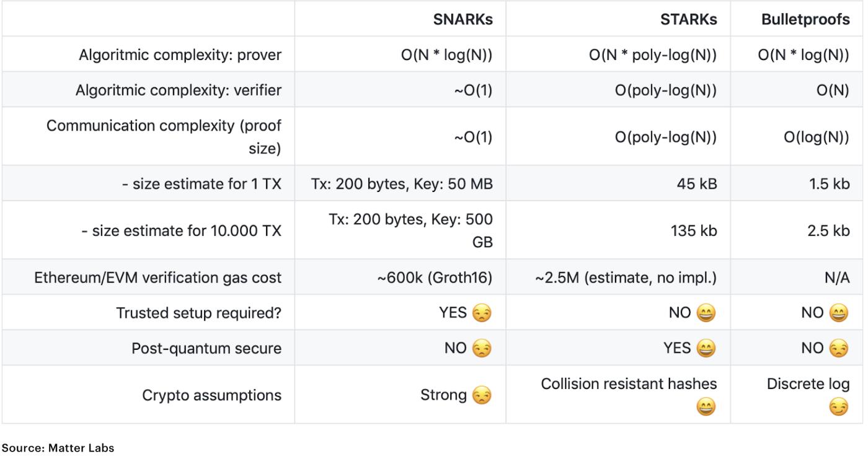
Task: Select the Bulletproofs column header
Action: [x=805, y=20]
